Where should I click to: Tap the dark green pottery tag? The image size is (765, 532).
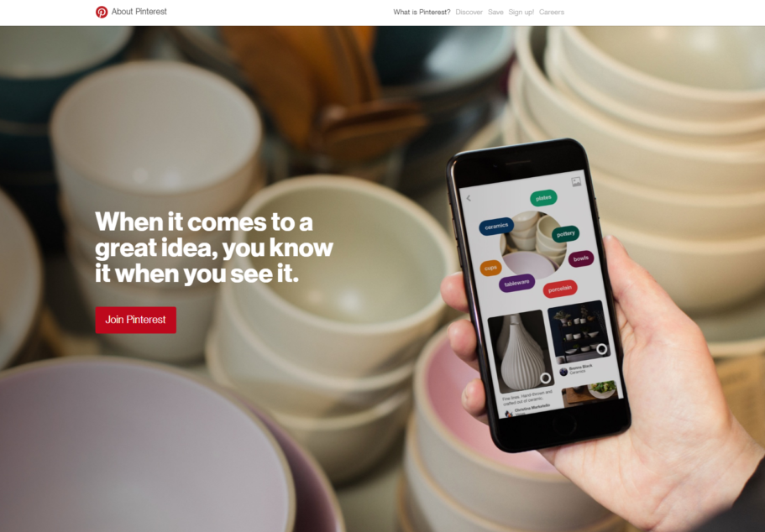565,234
